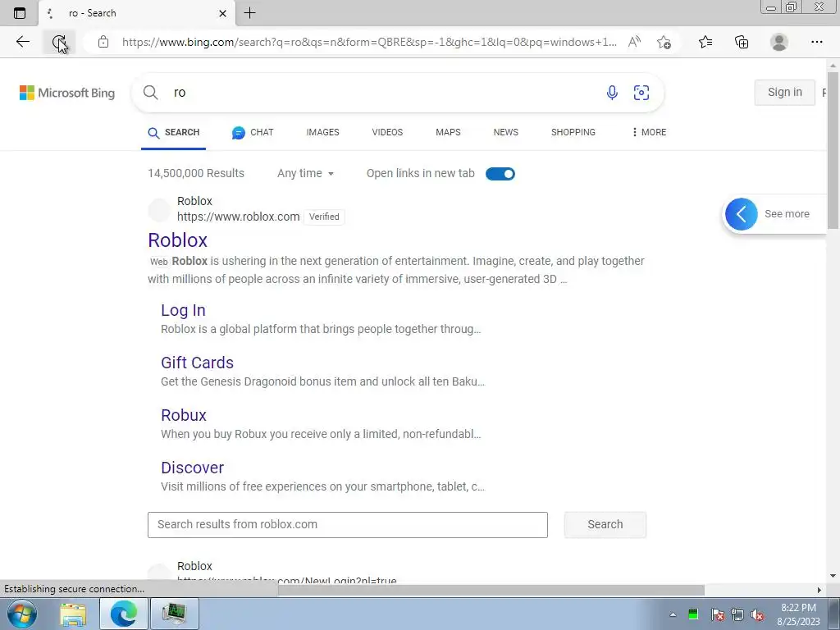Switch to the CHAT tab

253,132
